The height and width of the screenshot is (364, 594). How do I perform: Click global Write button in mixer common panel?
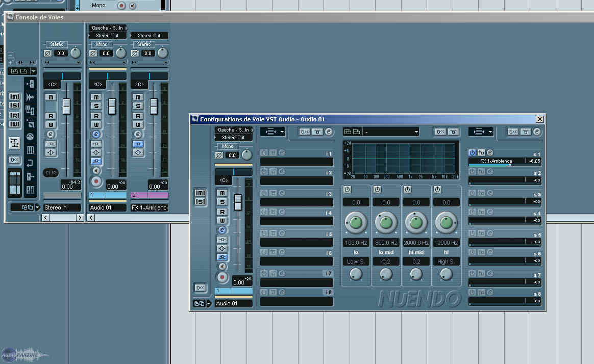[x=14, y=124]
